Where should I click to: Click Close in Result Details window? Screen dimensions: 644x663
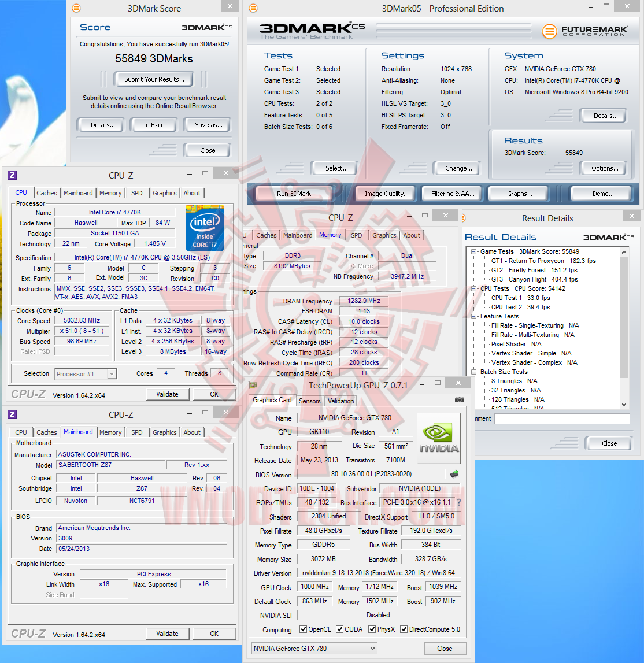point(609,443)
